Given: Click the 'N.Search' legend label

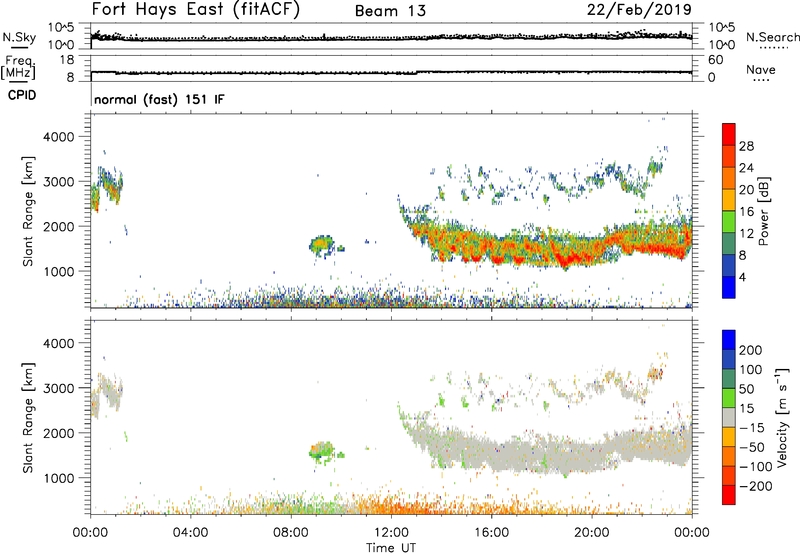Looking at the screenshot, I should (x=772, y=37).
